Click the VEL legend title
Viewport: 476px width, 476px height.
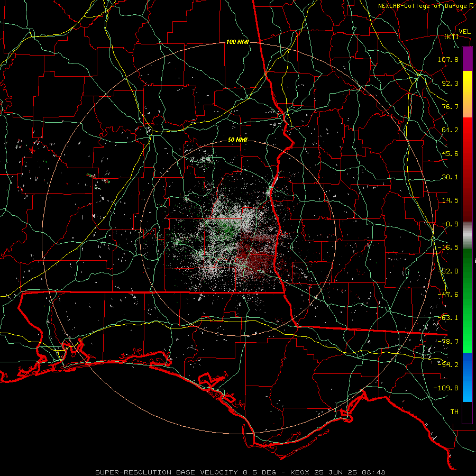coord(465,32)
